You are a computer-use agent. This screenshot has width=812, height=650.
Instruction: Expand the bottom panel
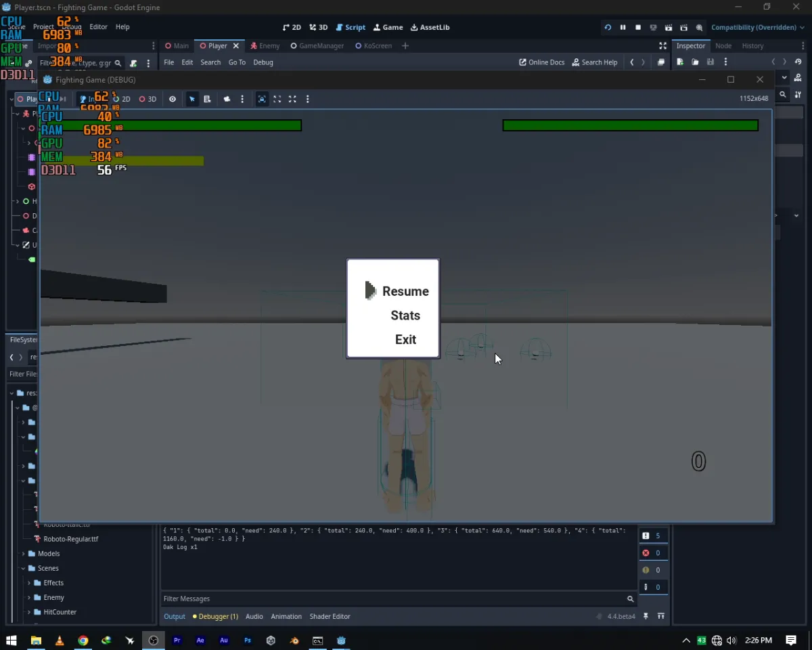[x=661, y=616]
